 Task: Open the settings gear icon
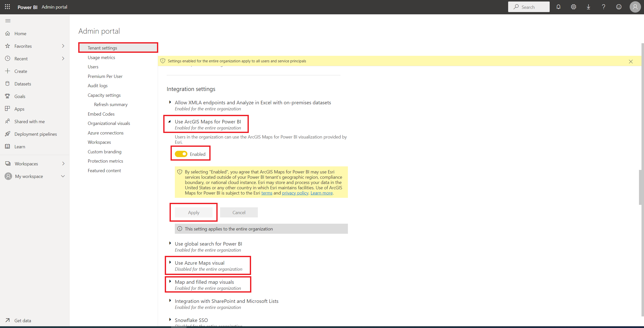point(573,7)
